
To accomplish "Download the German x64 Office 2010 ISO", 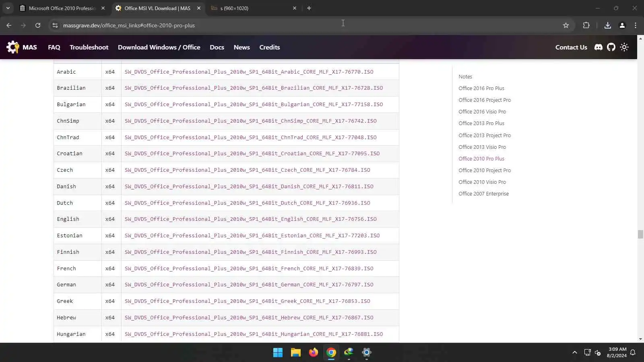I will [x=249, y=284].
